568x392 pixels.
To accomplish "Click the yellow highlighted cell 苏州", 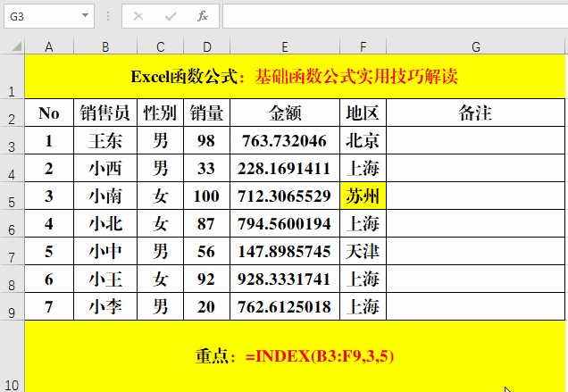I will point(363,196).
